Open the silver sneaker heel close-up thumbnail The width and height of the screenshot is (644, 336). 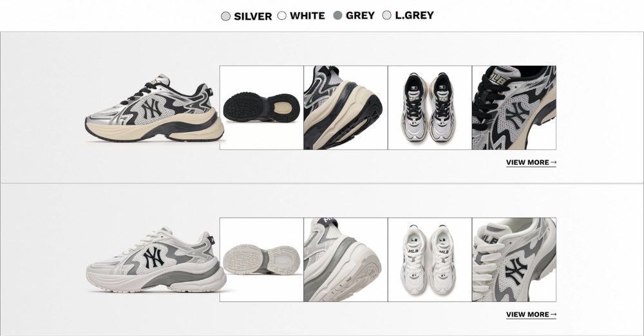(346, 107)
